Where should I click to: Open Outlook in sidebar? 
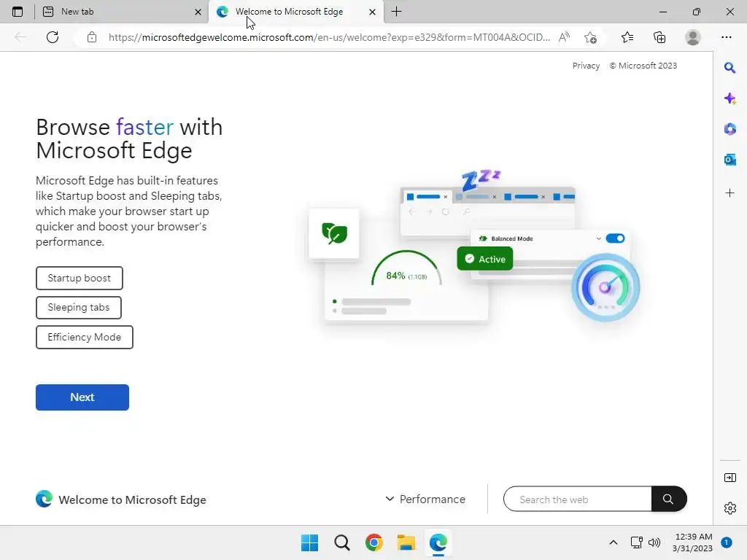pyautogui.click(x=729, y=160)
